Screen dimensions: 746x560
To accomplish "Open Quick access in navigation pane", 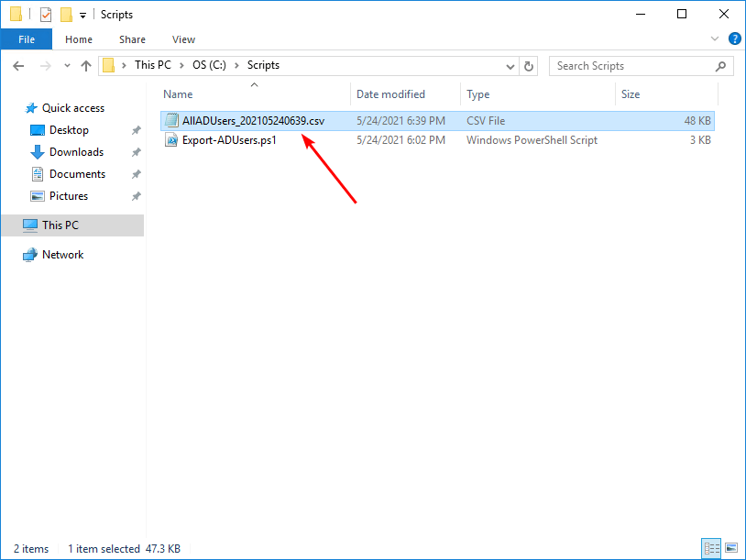I will [73, 108].
